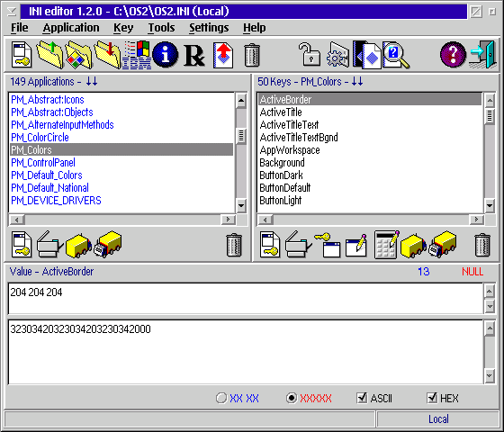Click the trash can in the top toolbar
This screenshot has height=432, width=504.
tap(252, 55)
